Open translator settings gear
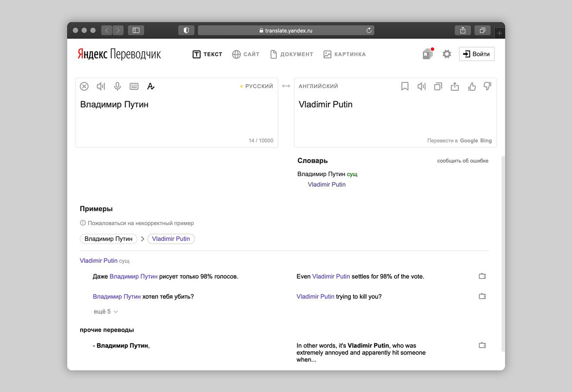572x392 pixels. (x=447, y=54)
